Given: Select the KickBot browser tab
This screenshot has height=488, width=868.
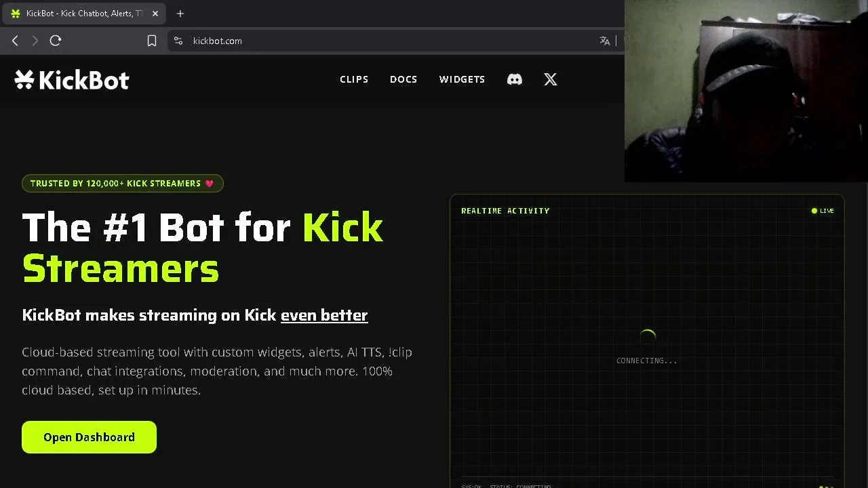Looking at the screenshot, I should 85,14.
